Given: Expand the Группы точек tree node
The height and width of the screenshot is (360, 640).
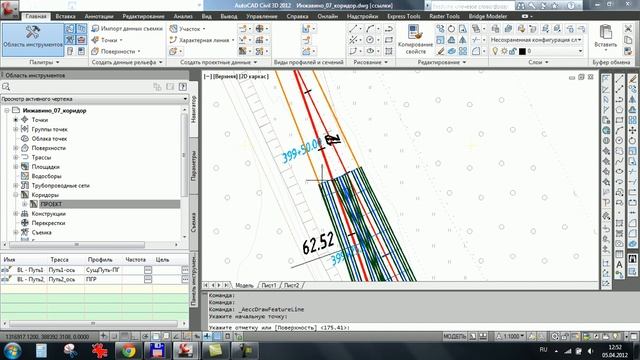Looking at the screenshot, I should click(16, 129).
